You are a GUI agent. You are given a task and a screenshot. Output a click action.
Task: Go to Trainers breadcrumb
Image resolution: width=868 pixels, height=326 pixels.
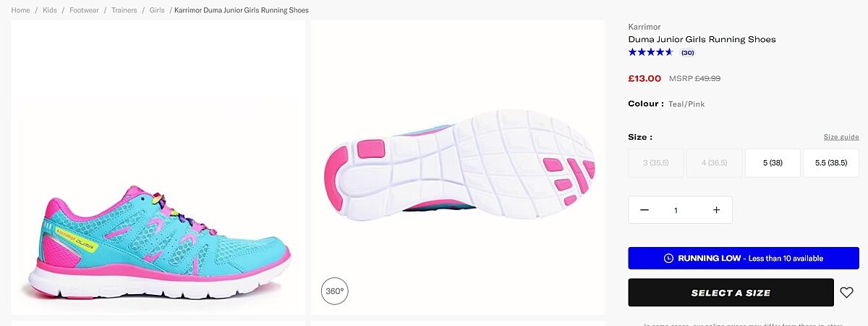[124, 10]
